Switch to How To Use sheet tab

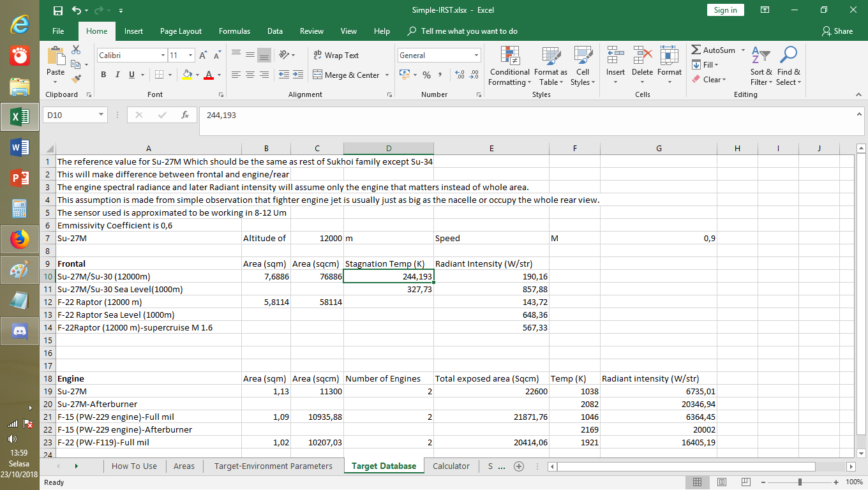coord(134,466)
